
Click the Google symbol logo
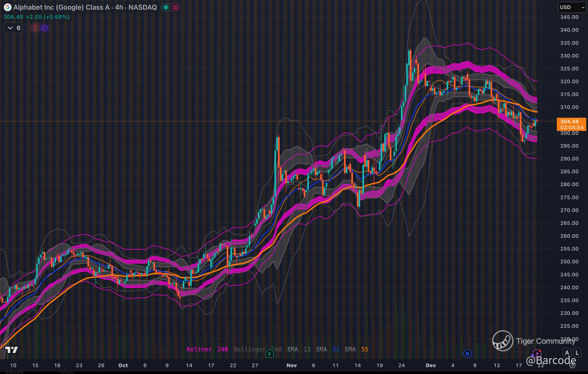click(7, 7)
